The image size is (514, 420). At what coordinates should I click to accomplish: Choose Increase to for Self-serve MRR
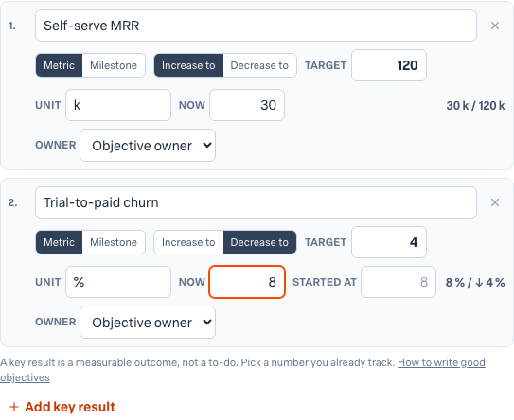(188, 65)
